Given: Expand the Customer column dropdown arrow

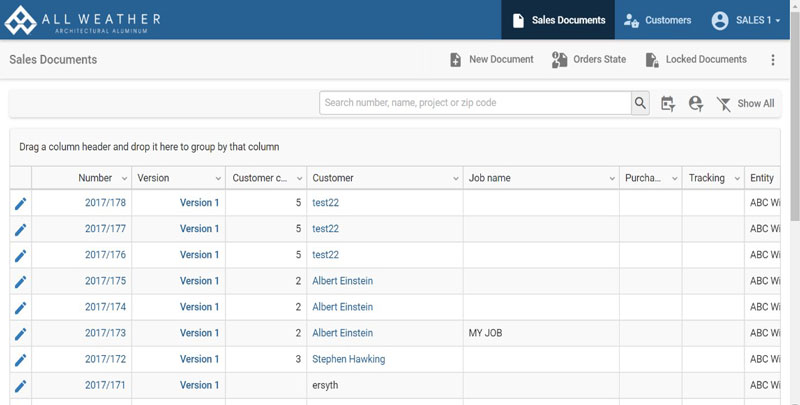Looking at the screenshot, I should [454, 178].
